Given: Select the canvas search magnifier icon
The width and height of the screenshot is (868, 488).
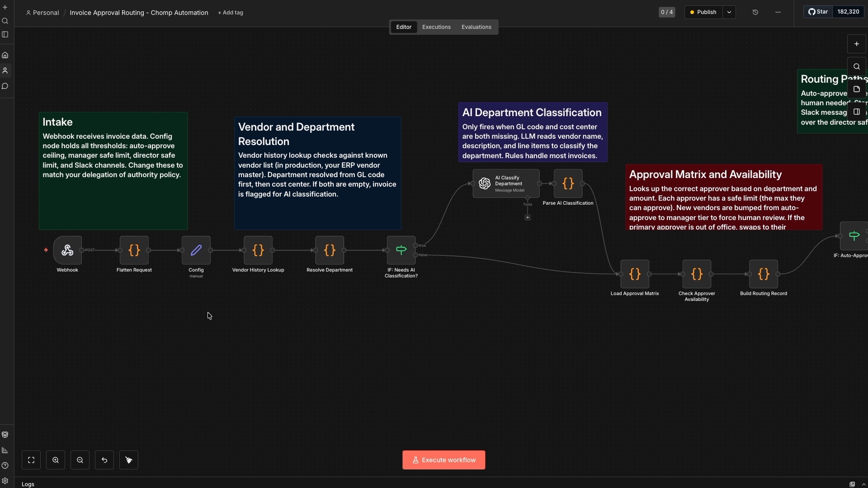Looking at the screenshot, I should (x=857, y=66).
